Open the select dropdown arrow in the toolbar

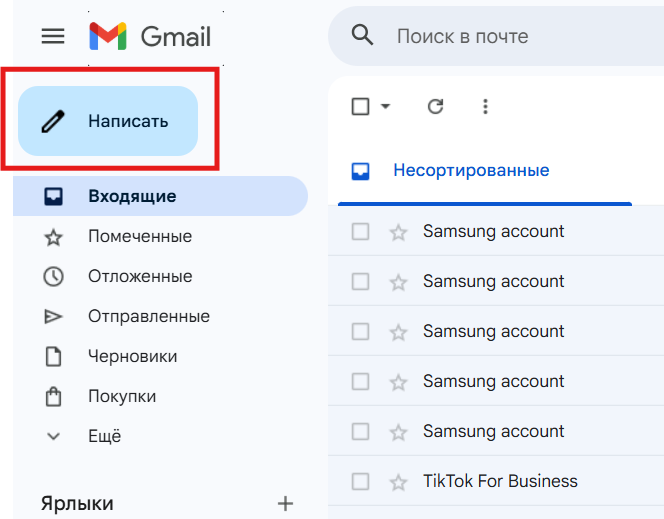coord(385,106)
